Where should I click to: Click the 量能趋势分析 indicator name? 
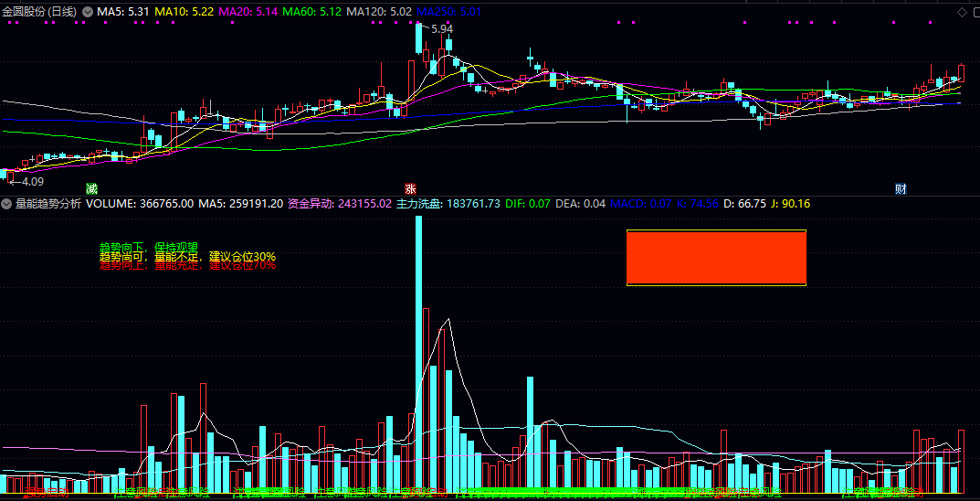click(48, 203)
